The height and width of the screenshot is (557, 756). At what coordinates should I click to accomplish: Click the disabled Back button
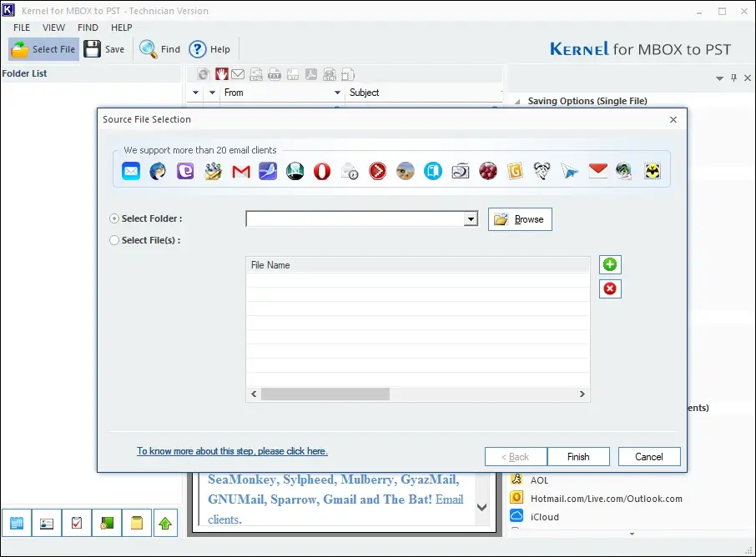(x=516, y=457)
